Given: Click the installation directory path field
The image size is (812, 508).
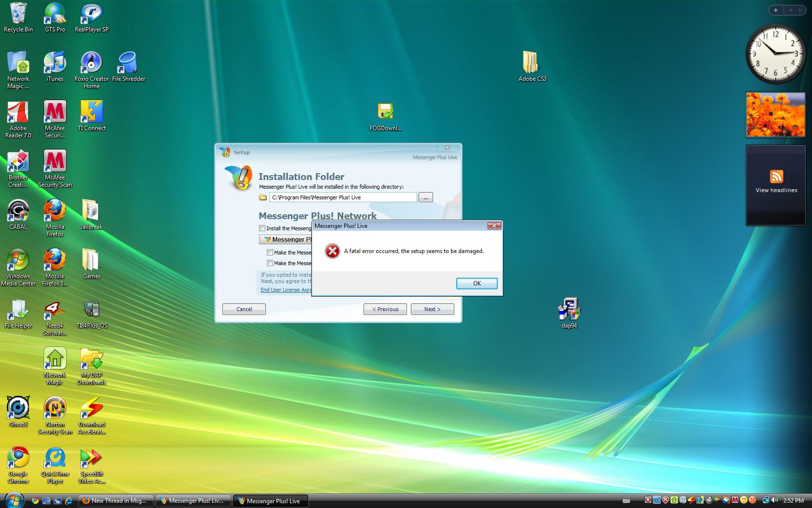Looking at the screenshot, I should pos(342,197).
